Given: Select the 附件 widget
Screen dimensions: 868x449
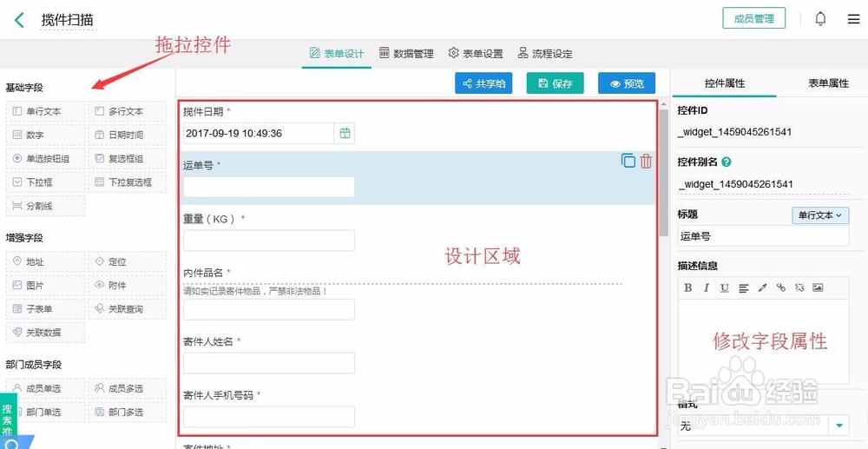Looking at the screenshot, I should coord(128,286).
